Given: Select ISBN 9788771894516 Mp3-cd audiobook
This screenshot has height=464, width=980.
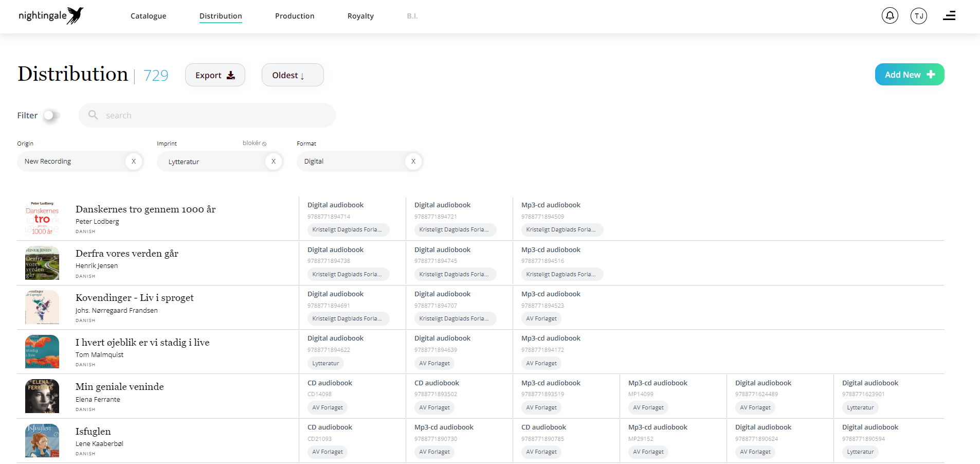Looking at the screenshot, I should click(x=543, y=261).
